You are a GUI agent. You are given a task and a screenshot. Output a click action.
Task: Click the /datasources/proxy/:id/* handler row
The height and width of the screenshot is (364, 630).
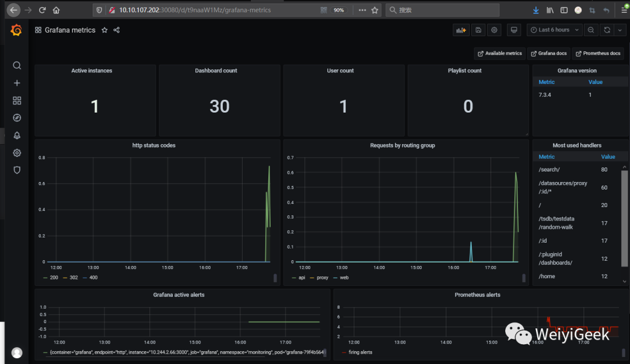point(576,187)
